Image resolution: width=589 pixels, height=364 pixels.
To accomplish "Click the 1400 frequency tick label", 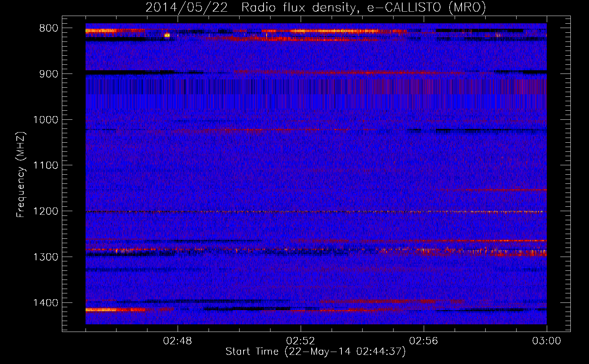I will 46,303.
